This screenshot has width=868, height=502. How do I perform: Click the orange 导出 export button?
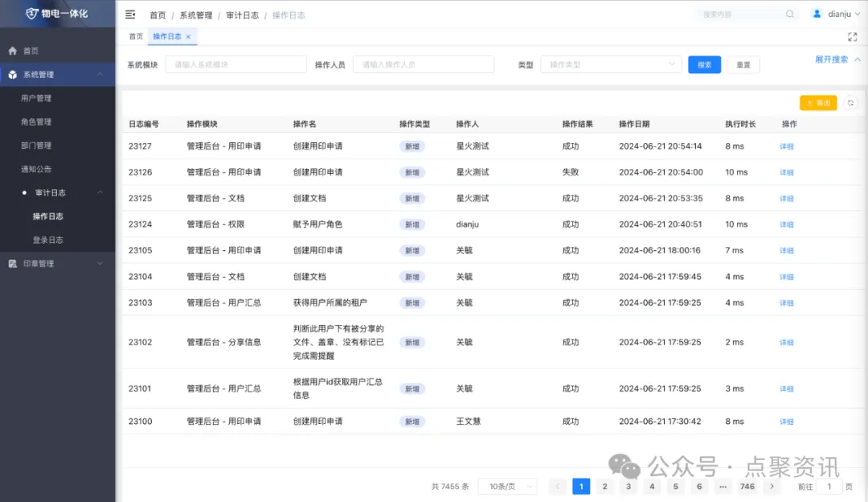pos(818,103)
